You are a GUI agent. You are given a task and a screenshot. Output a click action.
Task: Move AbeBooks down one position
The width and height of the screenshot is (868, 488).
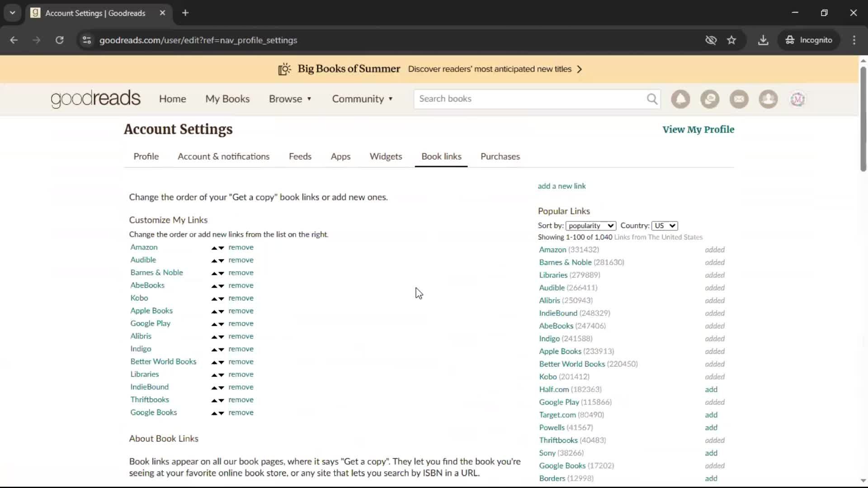coord(221,286)
